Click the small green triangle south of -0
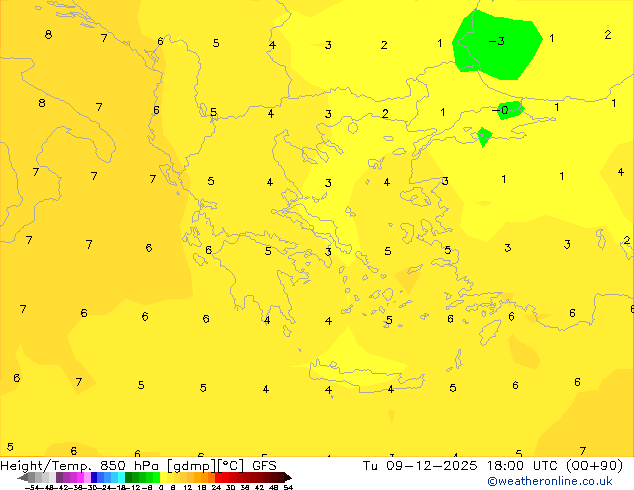This screenshot has width=634, height=490. (x=484, y=137)
